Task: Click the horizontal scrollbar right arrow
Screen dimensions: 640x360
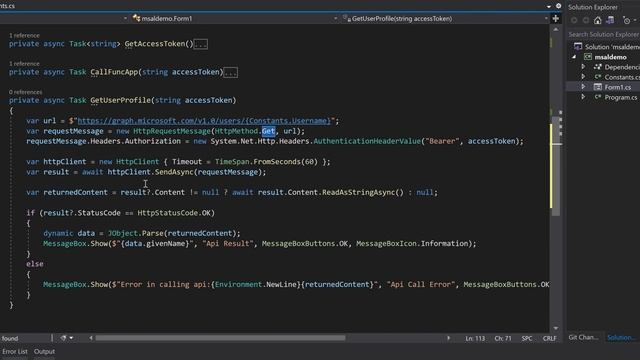Action: tap(448, 338)
